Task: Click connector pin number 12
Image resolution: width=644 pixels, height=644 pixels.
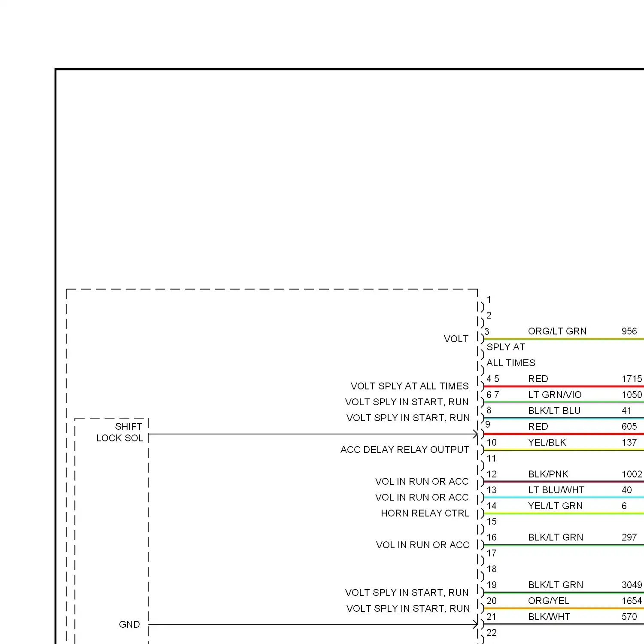Action: coord(492,474)
